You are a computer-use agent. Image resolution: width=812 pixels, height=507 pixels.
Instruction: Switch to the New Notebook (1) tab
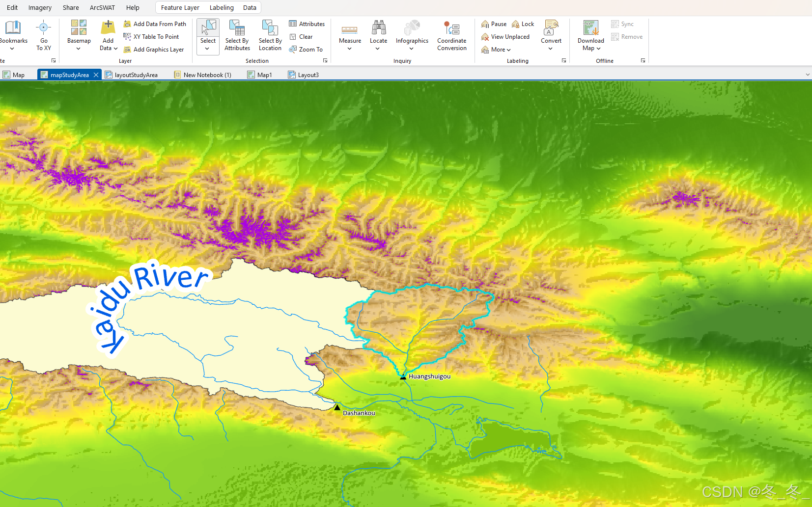[x=202, y=75]
